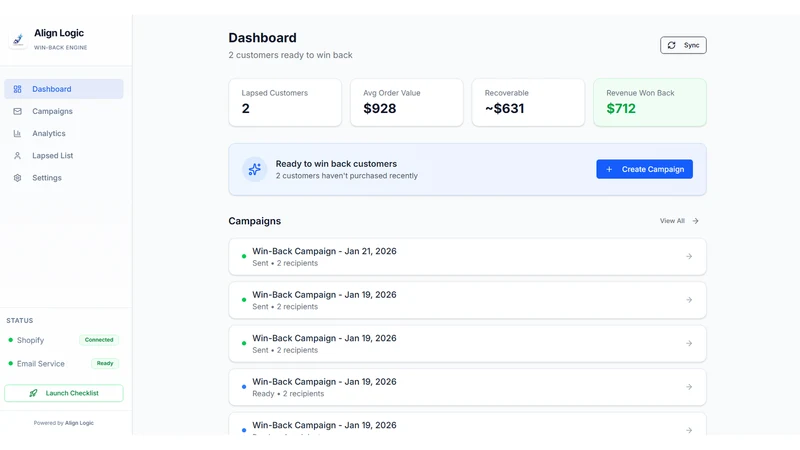Image resolution: width=800 pixels, height=450 pixels.
Task: Open the Settings page
Action: [x=64, y=178]
